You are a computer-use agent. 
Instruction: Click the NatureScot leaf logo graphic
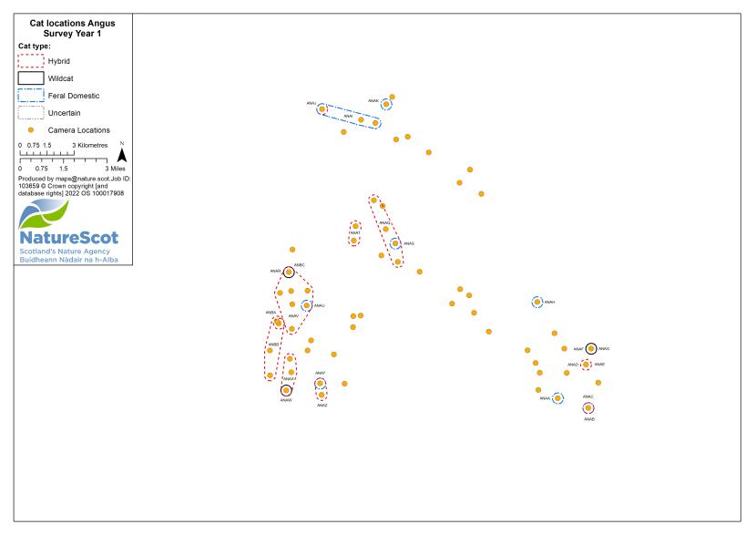pyautogui.click(x=44, y=213)
